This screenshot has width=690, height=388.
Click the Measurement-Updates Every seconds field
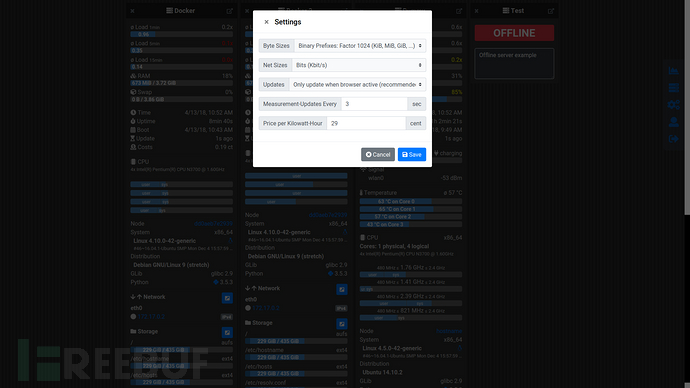click(x=374, y=104)
